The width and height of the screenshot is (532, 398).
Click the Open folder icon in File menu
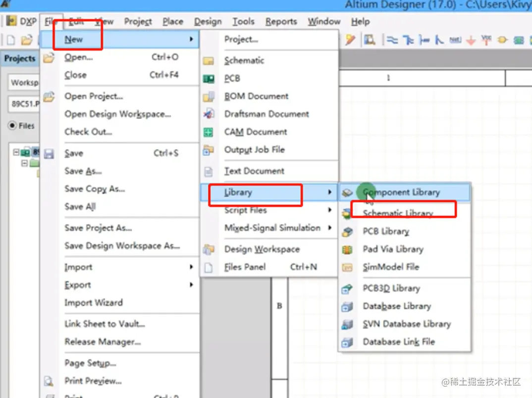pos(49,57)
